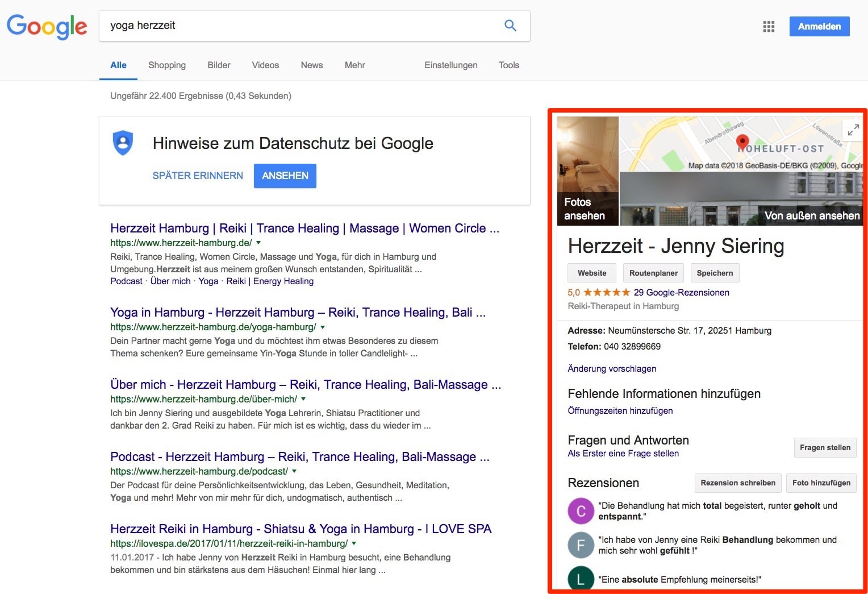Image resolution: width=868 pixels, height=594 pixels.
Task: Click Reiki | Energy Healing sitelink
Action: click(x=270, y=281)
